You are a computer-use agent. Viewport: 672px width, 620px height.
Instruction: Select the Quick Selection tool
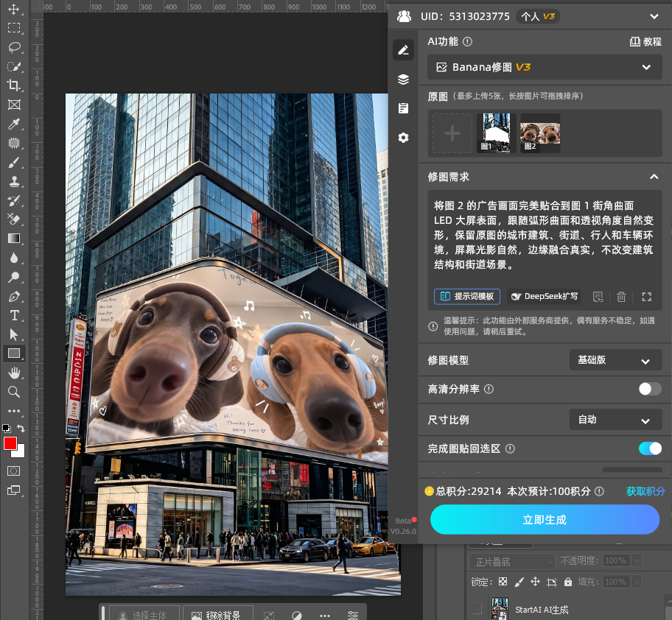(14, 66)
